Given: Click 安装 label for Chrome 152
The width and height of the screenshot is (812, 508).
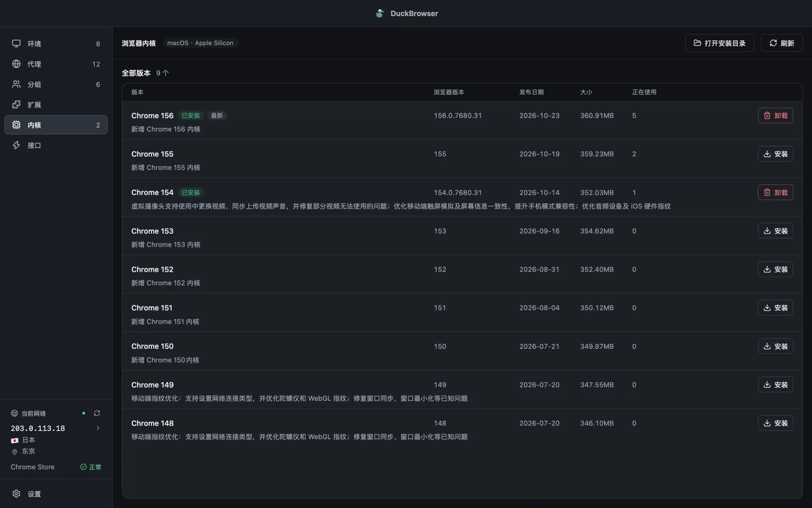Looking at the screenshot, I should click(x=781, y=269).
